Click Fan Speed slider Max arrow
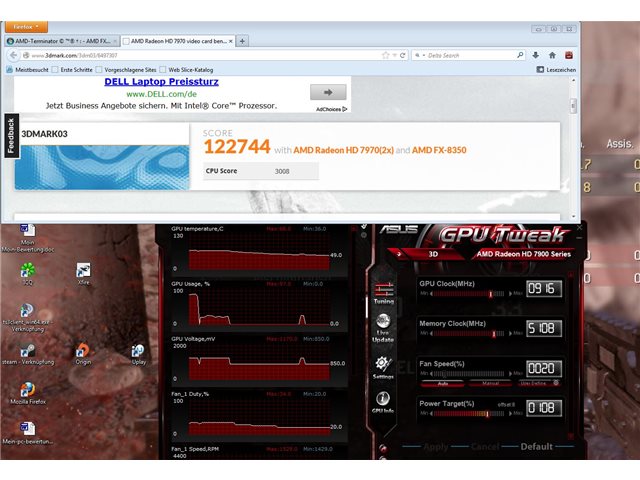640x480 pixels. pyautogui.click(x=510, y=373)
